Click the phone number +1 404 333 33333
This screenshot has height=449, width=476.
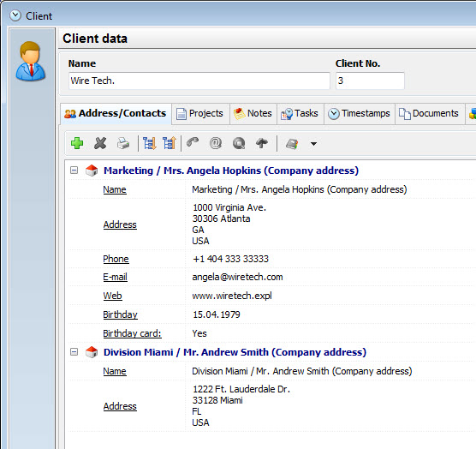230,259
